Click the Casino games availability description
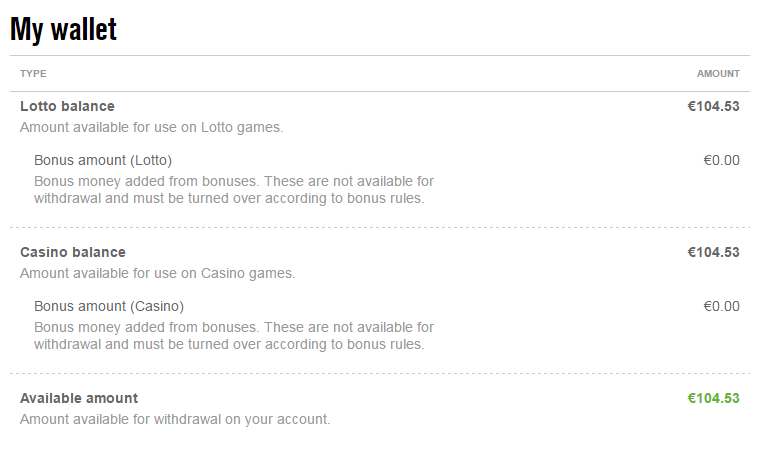Viewport: 765px width, 463px height. pyautogui.click(x=157, y=273)
